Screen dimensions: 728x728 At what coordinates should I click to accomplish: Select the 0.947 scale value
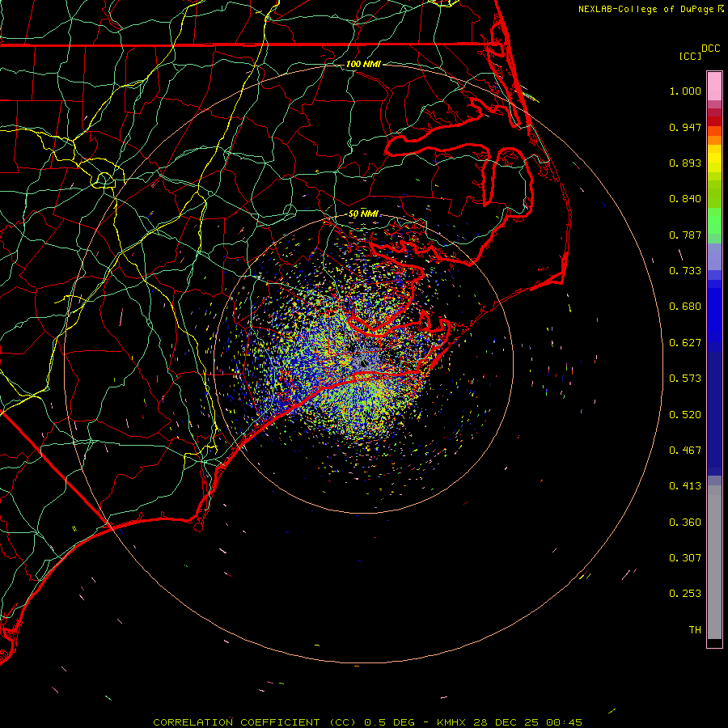tap(685, 127)
